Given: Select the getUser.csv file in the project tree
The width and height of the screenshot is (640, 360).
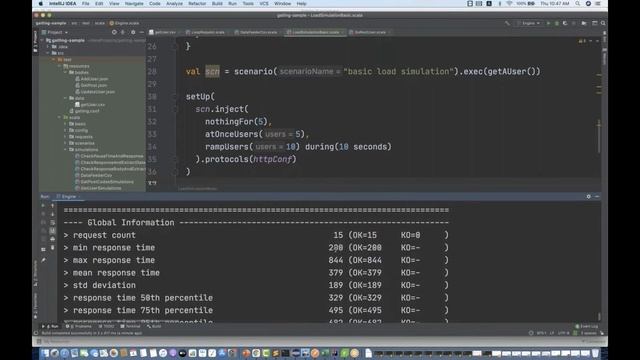Looking at the screenshot, I should tap(90, 104).
